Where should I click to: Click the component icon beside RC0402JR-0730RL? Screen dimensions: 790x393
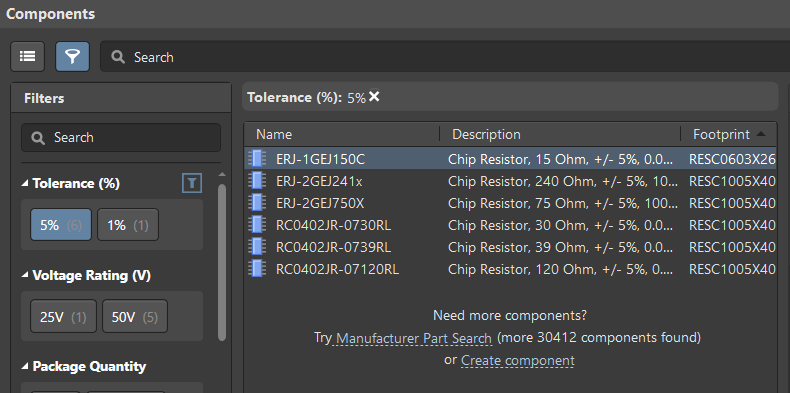tap(257, 225)
